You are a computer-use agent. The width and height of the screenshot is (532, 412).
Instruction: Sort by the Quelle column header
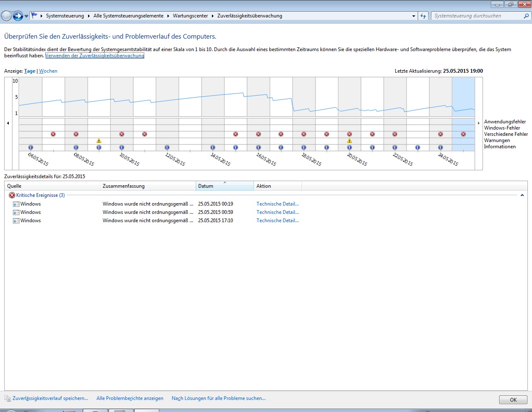(x=52, y=186)
